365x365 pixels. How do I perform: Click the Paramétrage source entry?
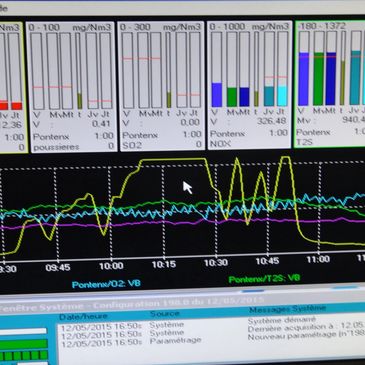pyautogui.click(x=176, y=340)
